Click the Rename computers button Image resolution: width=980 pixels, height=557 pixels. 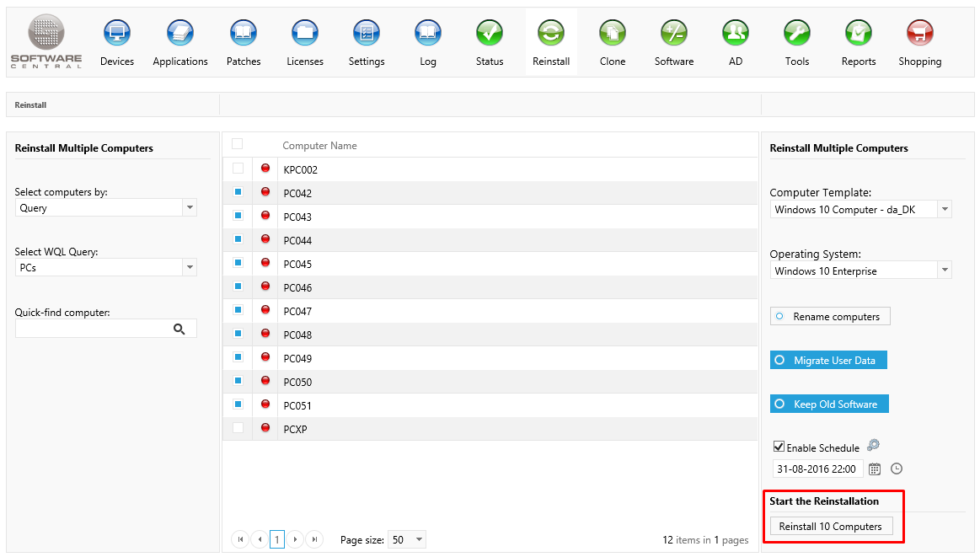pyautogui.click(x=830, y=317)
